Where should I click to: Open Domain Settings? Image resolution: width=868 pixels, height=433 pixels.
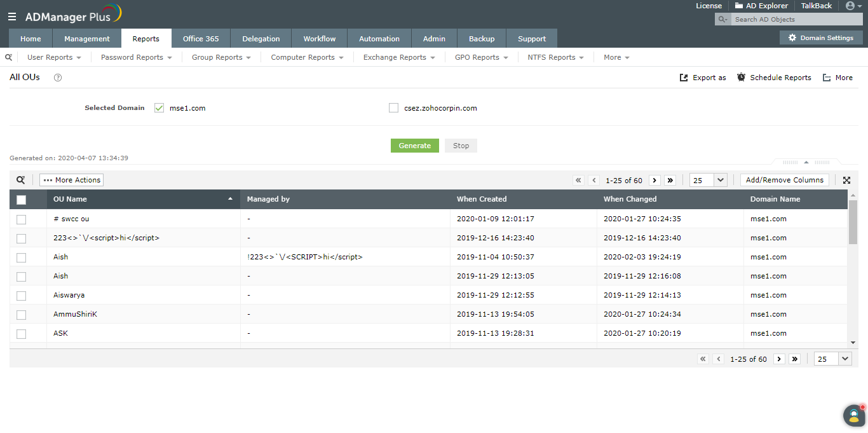(x=821, y=38)
